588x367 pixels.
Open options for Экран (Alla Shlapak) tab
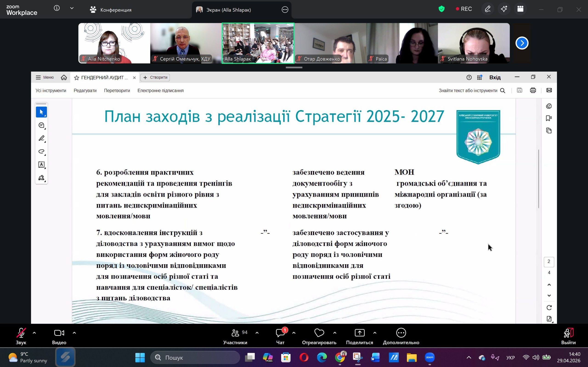click(285, 10)
